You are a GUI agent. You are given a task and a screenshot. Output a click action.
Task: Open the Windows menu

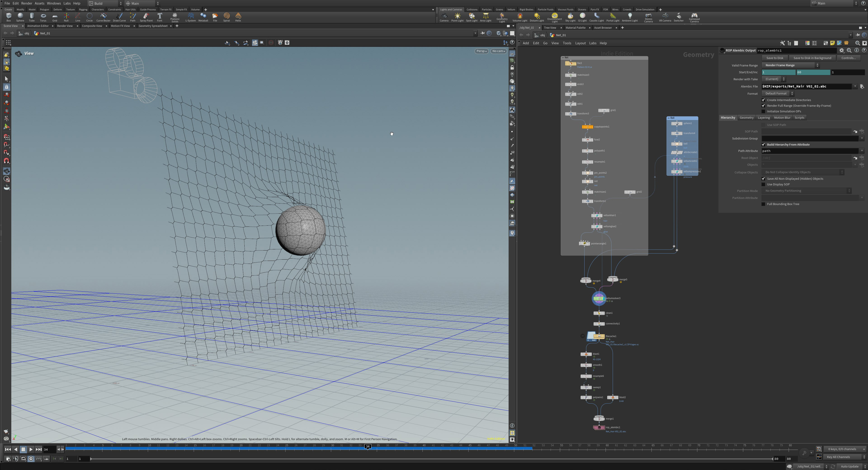(x=54, y=3)
